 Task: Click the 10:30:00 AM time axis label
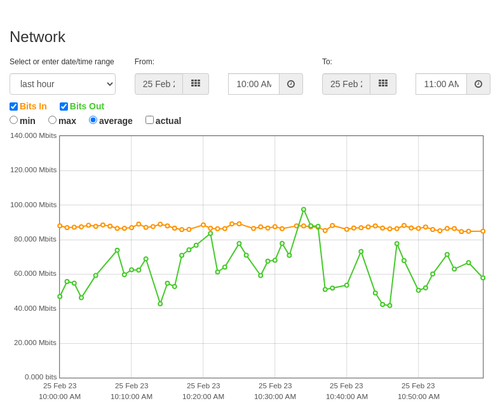coord(275,397)
